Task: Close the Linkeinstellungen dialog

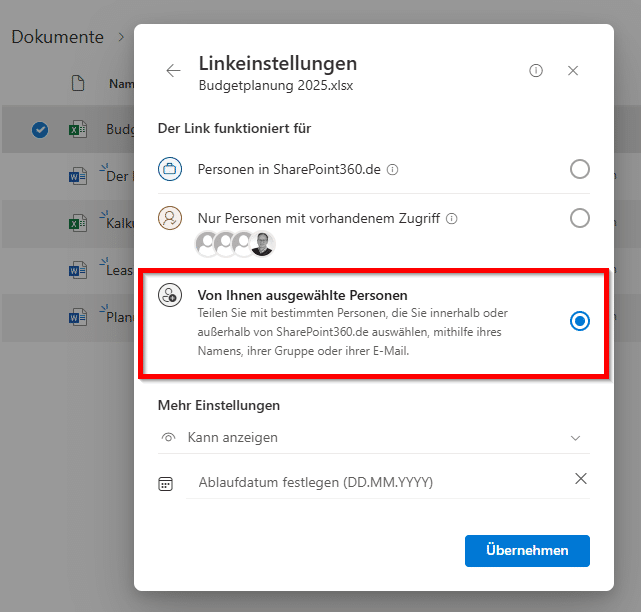Action: point(573,71)
